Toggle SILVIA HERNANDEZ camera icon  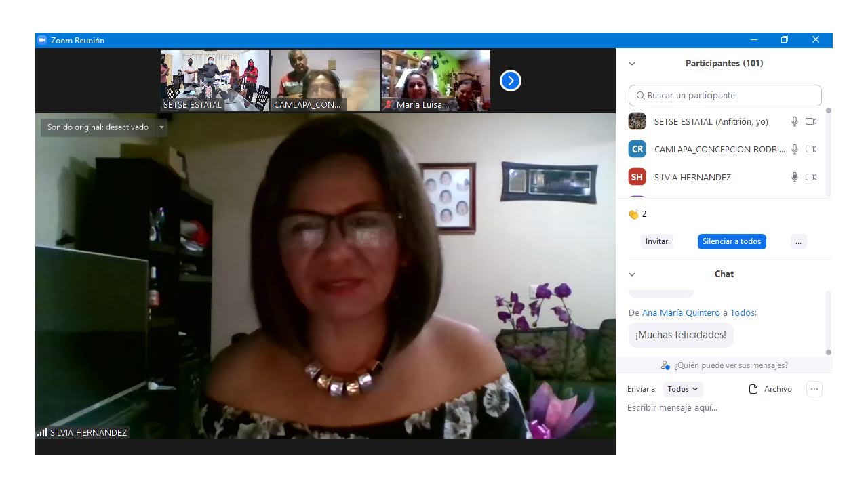pos(811,177)
